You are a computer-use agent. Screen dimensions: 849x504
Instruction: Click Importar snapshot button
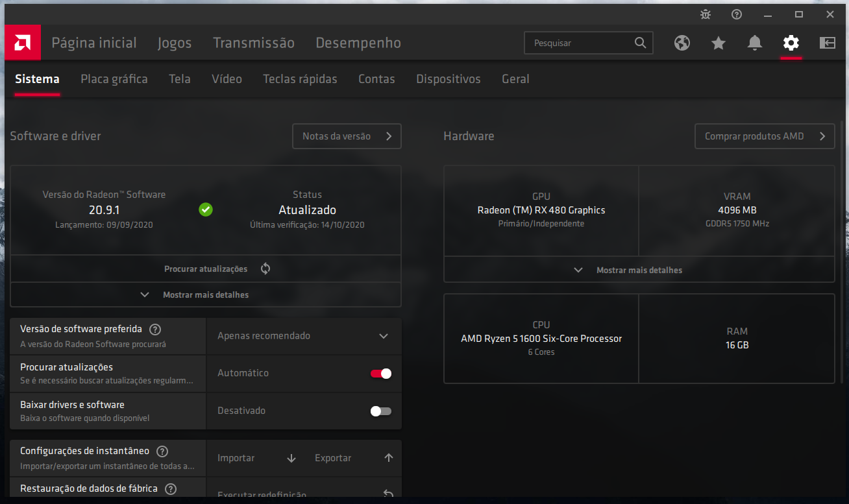click(255, 458)
